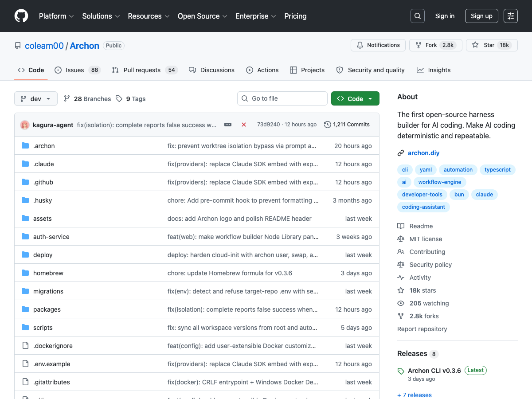Click the .claude folder icon
The width and height of the screenshot is (532, 399).
coord(25,164)
